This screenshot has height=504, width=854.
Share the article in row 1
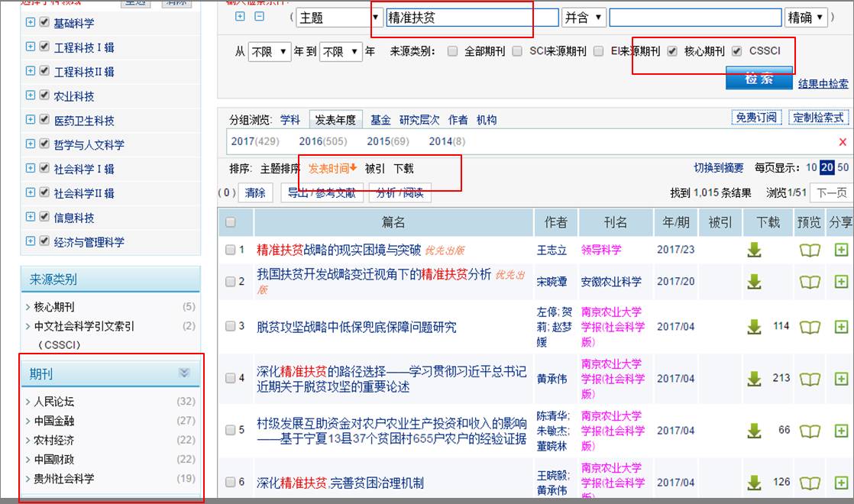pyautogui.click(x=841, y=250)
